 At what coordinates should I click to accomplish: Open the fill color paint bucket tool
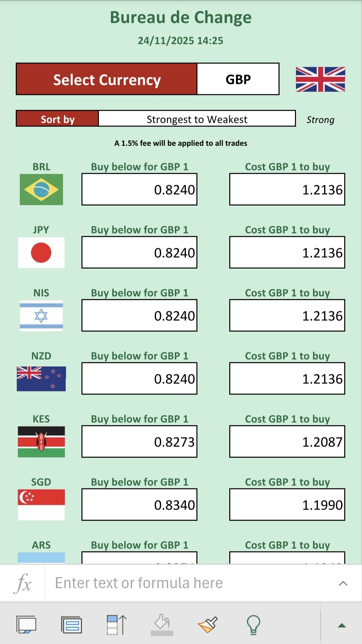tap(162, 625)
